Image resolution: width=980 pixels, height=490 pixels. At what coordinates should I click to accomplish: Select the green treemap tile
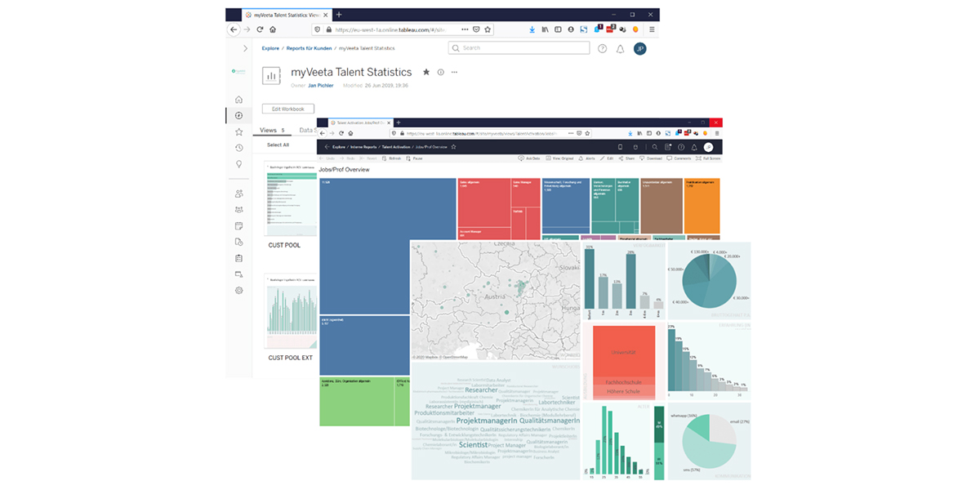(x=357, y=401)
